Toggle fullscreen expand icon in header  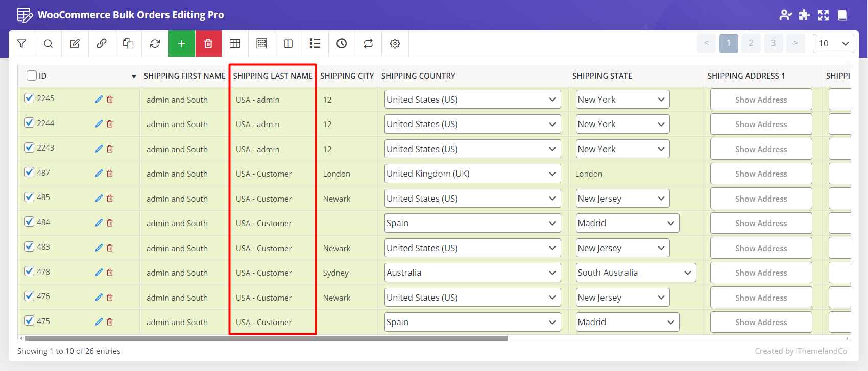tap(823, 15)
